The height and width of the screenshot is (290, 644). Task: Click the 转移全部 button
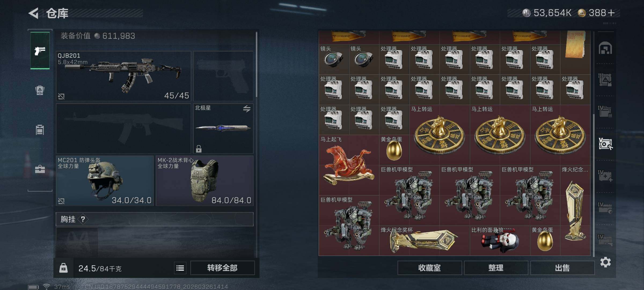222,268
